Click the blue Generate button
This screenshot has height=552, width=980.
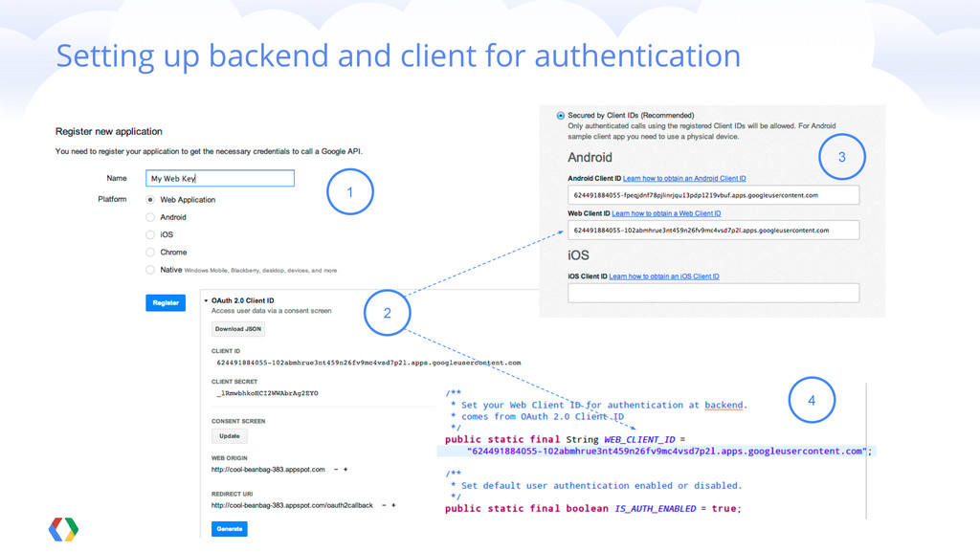tap(230, 529)
